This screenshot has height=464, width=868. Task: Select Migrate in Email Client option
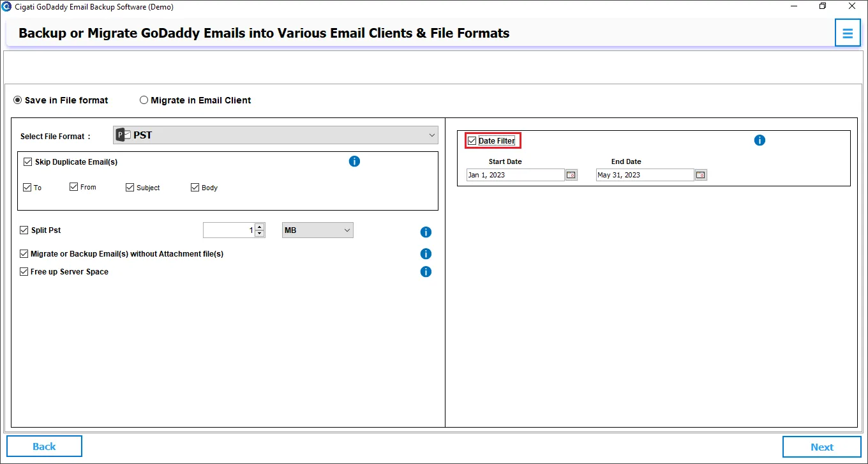[x=195, y=100]
